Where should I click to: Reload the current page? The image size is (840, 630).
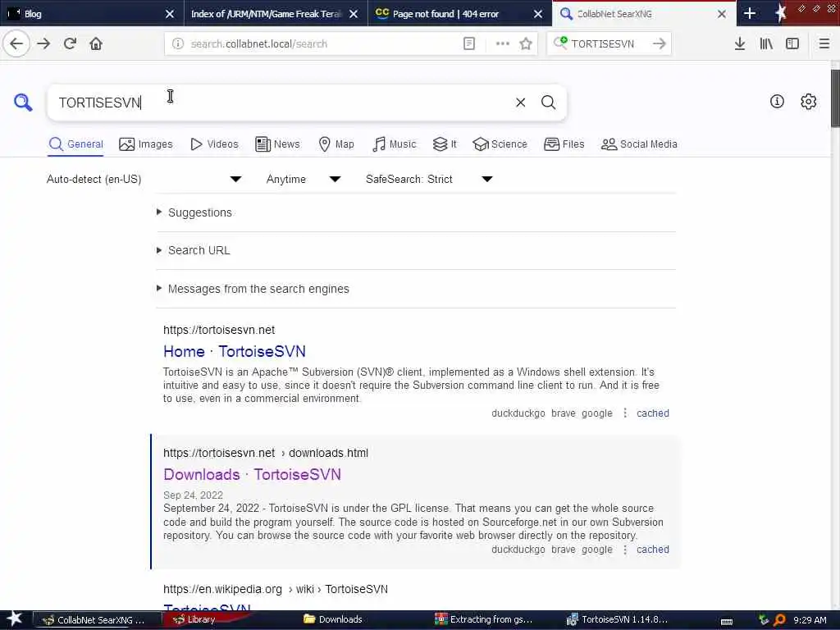pyautogui.click(x=71, y=43)
